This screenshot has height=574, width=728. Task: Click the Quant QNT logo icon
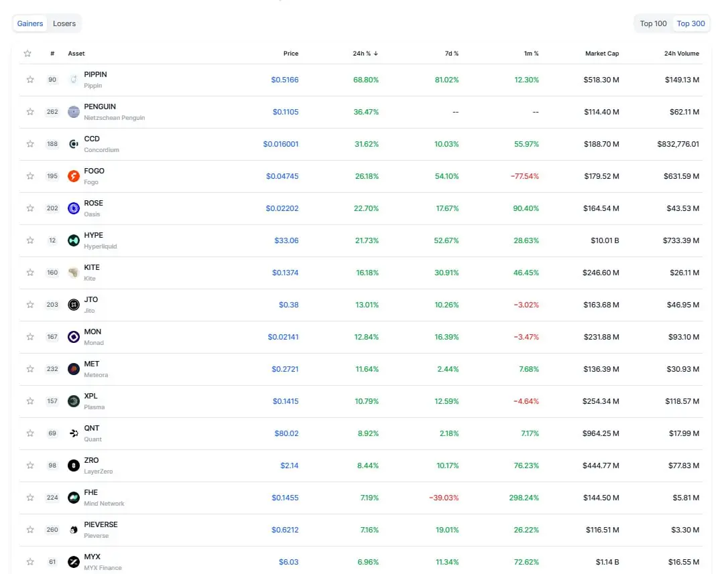click(x=73, y=433)
